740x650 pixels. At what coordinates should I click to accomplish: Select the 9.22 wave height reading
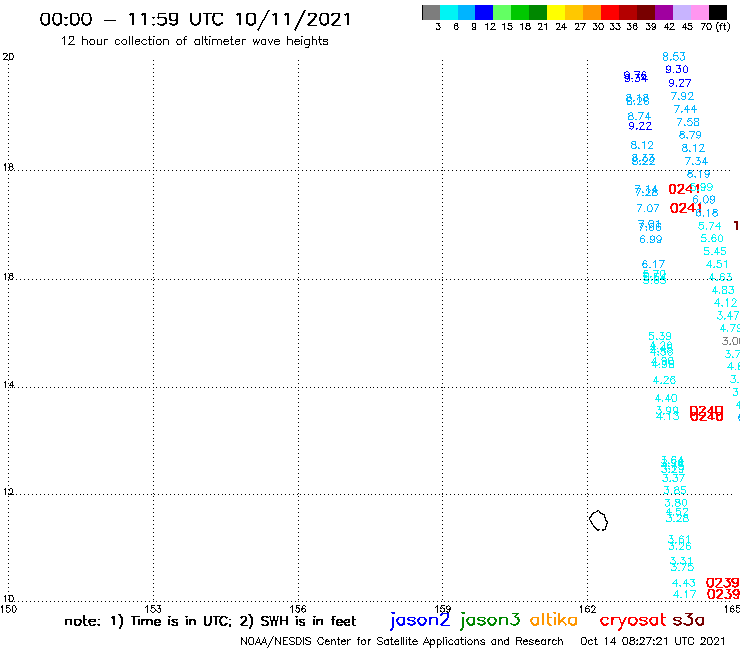click(x=640, y=126)
